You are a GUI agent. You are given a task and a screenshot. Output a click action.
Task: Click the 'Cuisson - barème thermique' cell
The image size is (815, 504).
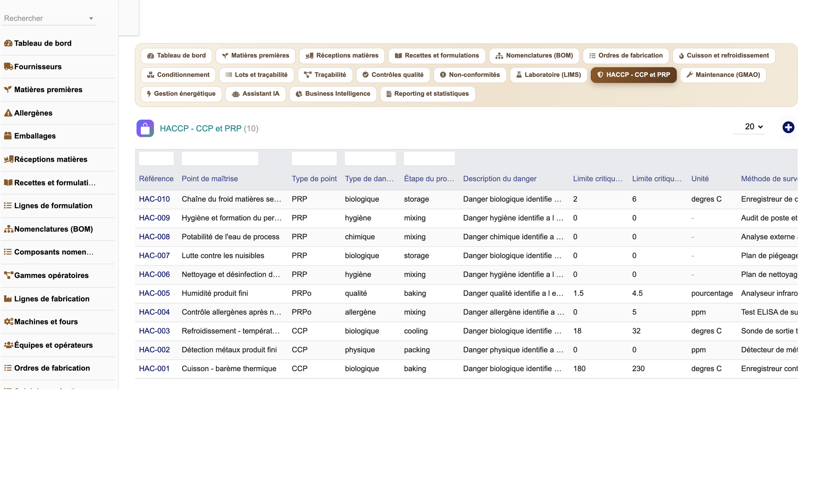(x=229, y=369)
